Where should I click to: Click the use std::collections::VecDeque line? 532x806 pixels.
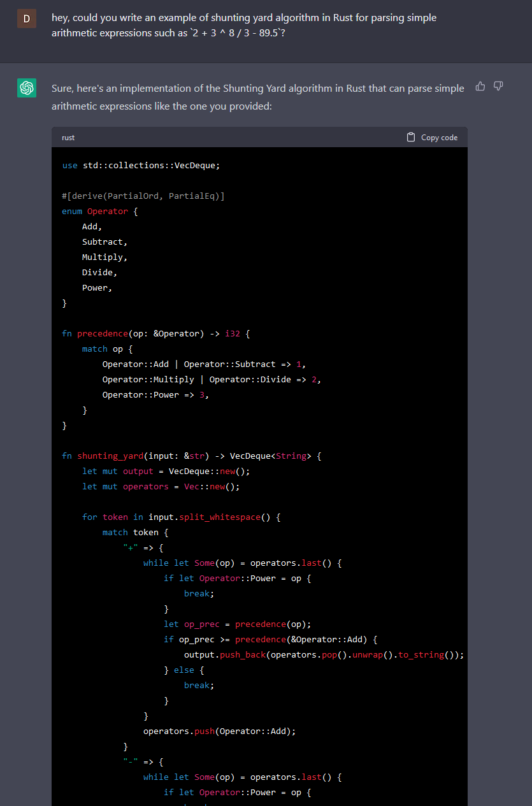tap(141, 165)
